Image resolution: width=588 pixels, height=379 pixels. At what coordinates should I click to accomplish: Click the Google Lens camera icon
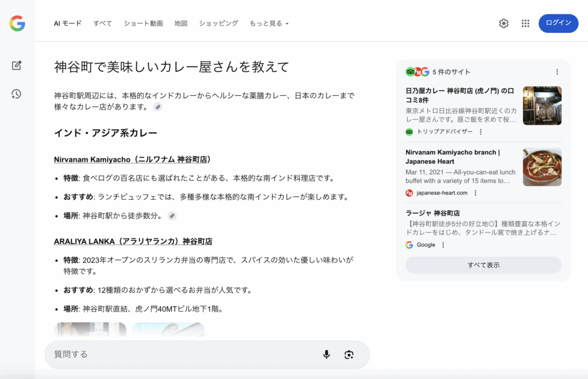pyautogui.click(x=349, y=354)
